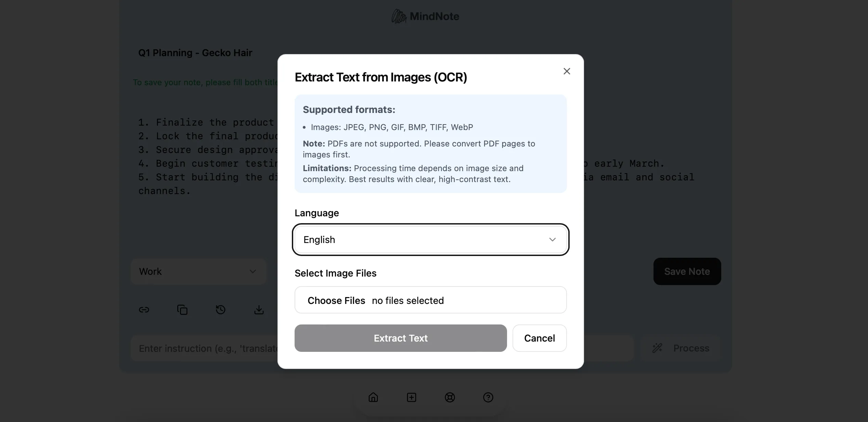868x422 pixels.
Task: Click the Home icon in bottom navigation
Action: coord(373,397)
